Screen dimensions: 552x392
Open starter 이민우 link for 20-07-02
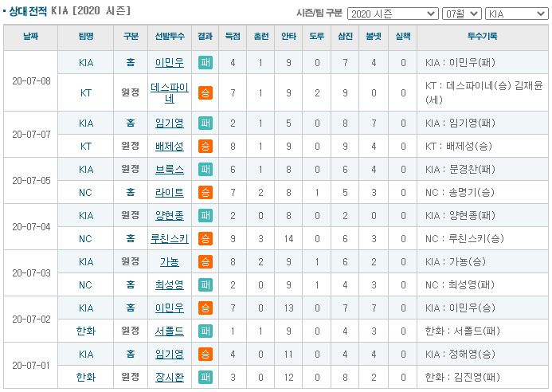tap(170, 308)
